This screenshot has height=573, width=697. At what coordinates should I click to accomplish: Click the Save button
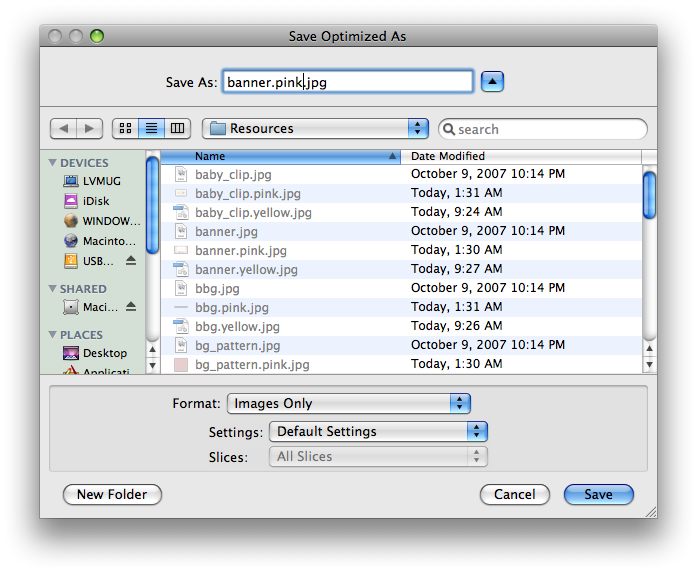point(598,494)
